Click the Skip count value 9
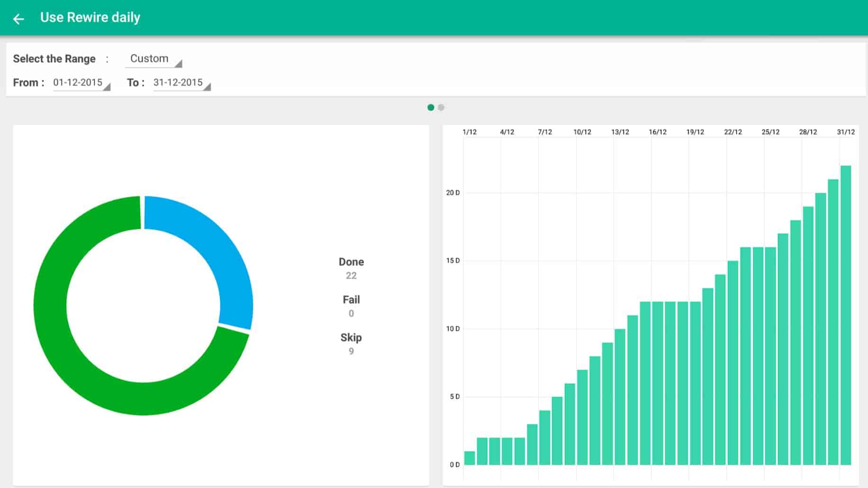This screenshot has width=868, height=488. pos(351,351)
